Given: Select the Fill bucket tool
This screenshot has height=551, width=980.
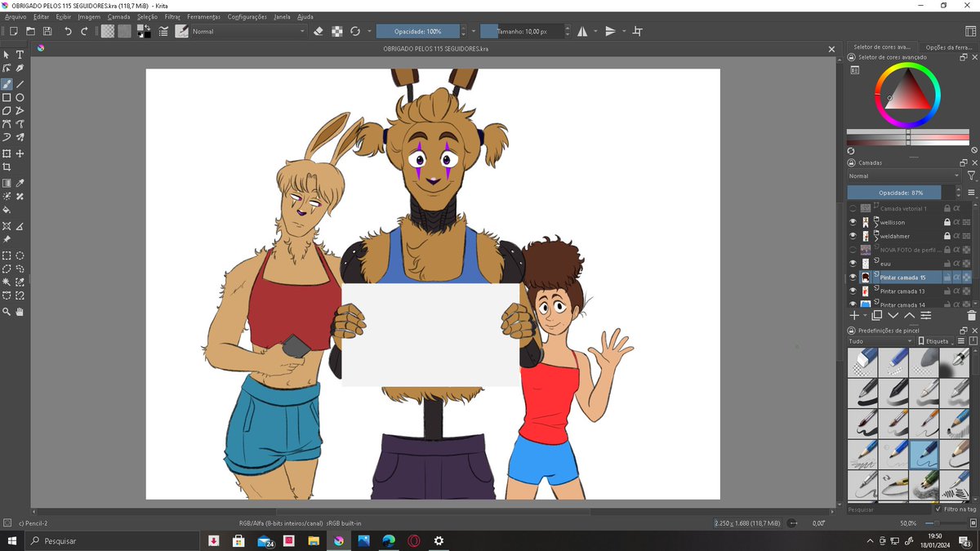Looking at the screenshot, I should click(x=7, y=211).
